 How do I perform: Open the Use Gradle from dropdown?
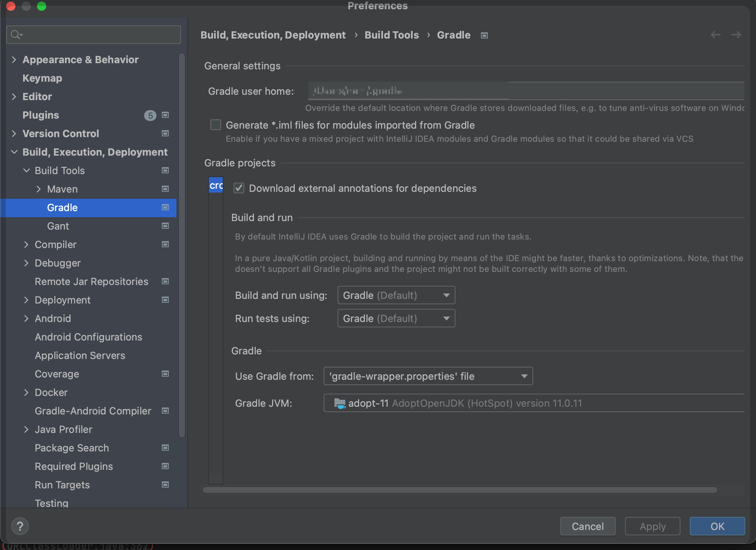click(x=428, y=376)
